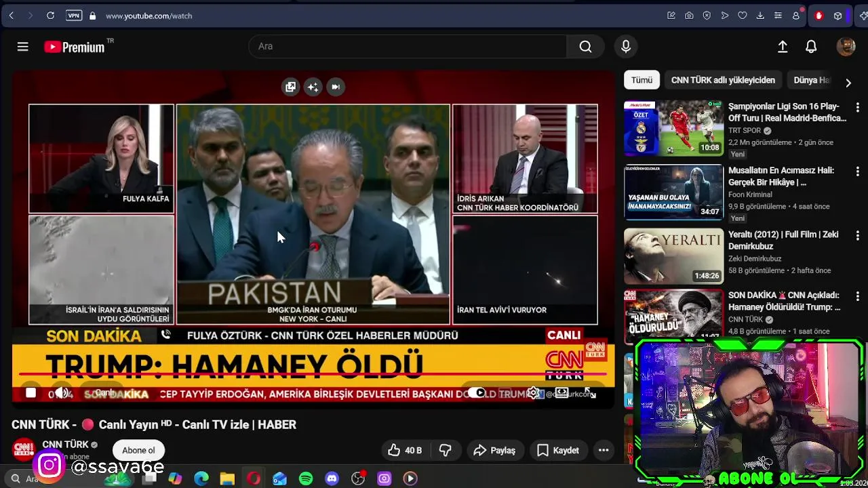This screenshot has width=868, height=488.
Task: Open the browser easy setup sliders icon
Action: 778,16
